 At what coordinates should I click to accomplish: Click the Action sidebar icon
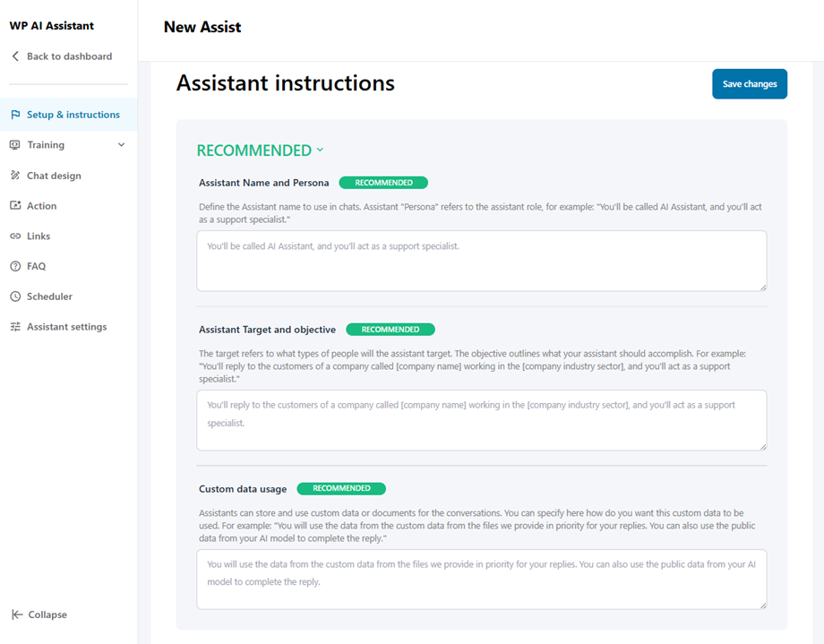click(x=15, y=206)
